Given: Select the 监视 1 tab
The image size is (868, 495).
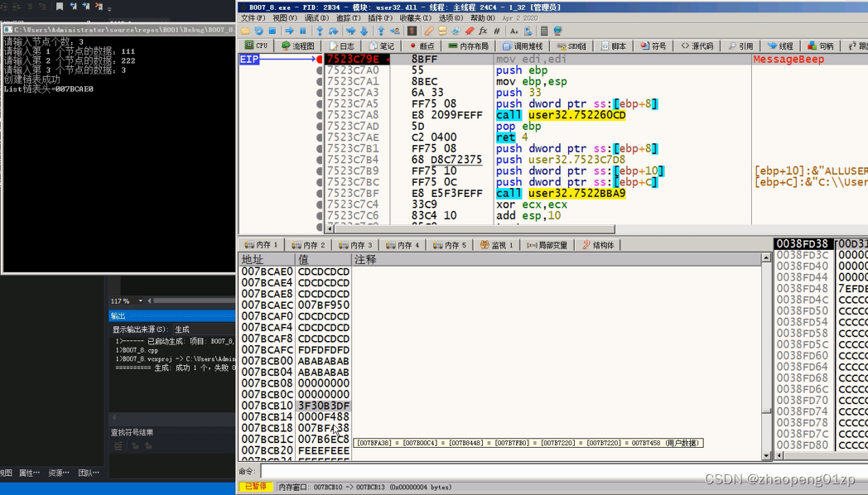Looking at the screenshot, I should (x=497, y=245).
